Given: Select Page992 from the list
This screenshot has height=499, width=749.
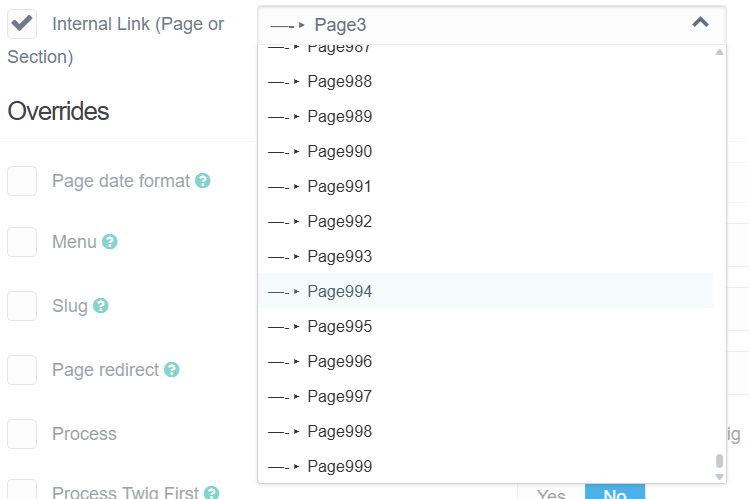Looking at the screenshot, I should tap(485, 221).
